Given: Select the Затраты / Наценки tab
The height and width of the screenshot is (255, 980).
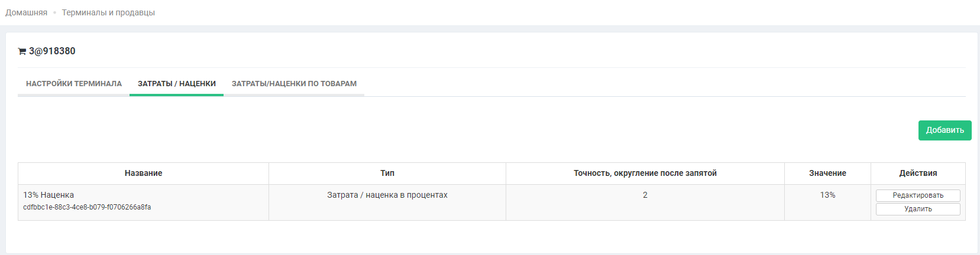Looking at the screenshot, I should [176, 84].
